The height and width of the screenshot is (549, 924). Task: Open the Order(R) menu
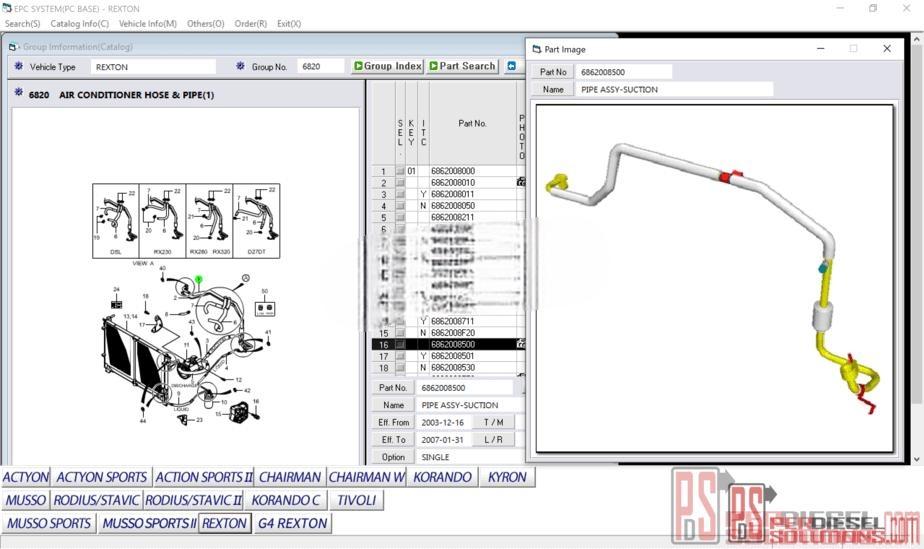pos(250,24)
